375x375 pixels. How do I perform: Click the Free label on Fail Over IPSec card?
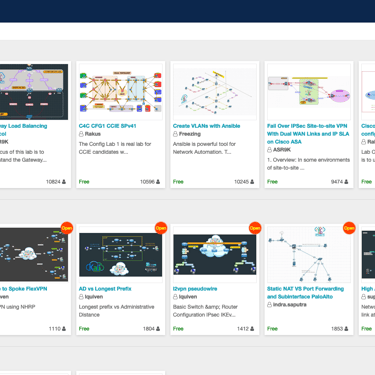[x=272, y=182]
